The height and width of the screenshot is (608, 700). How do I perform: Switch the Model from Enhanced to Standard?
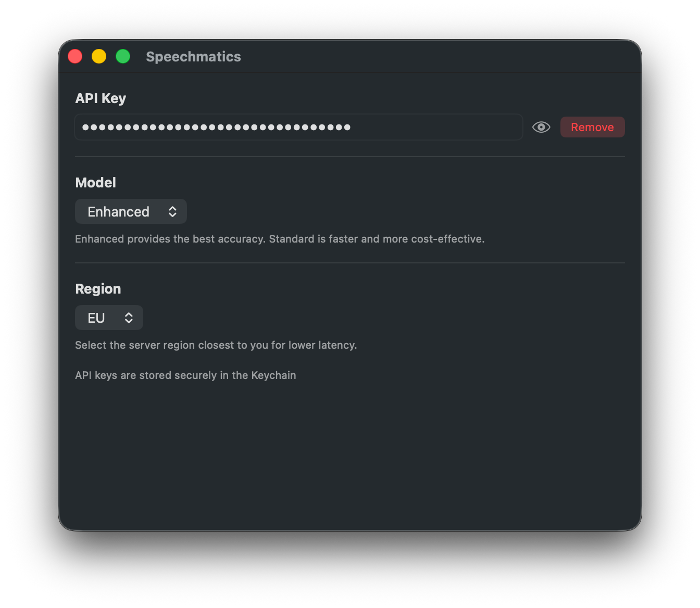[x=131, y=211]
